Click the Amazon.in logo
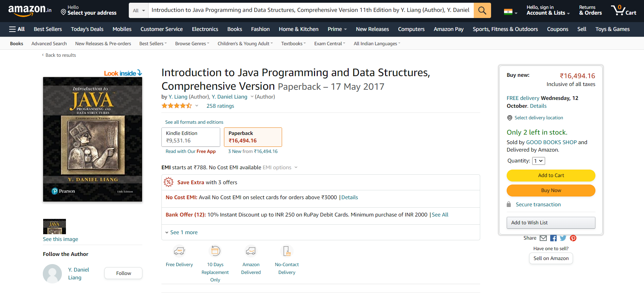Screen dimensions: 644x294 click(x=30, y=11)
